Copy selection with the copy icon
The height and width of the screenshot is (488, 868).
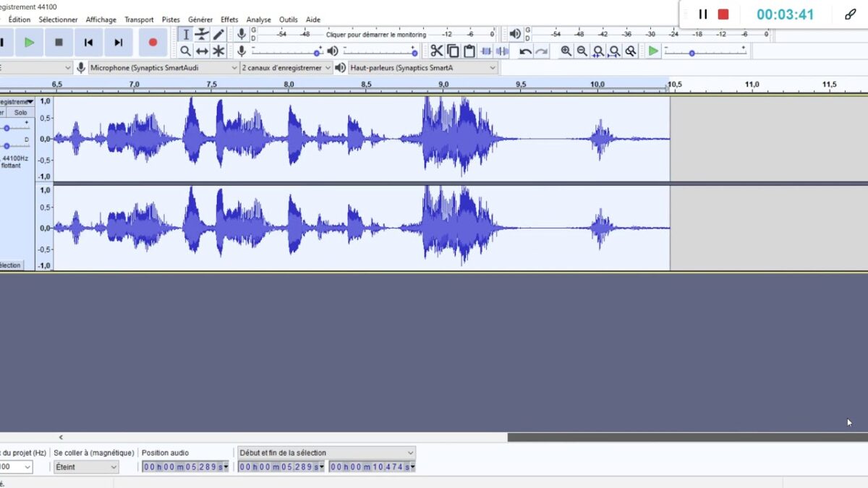click(453, 51)
